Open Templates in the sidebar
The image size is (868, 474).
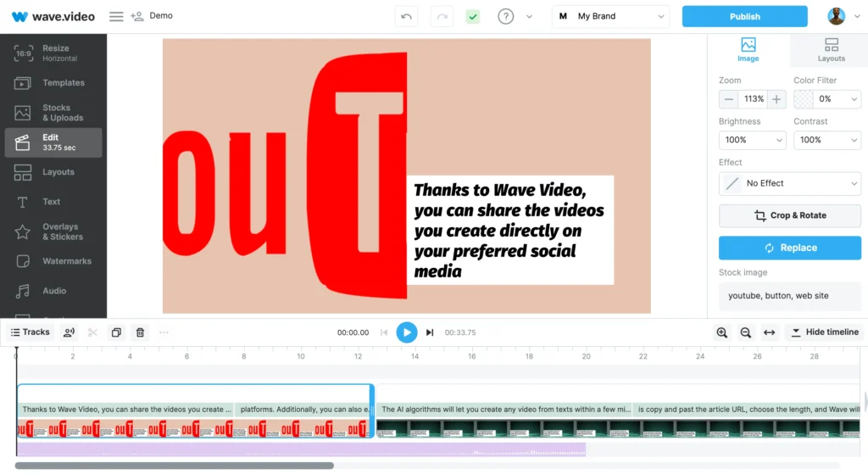coord(53,83)
